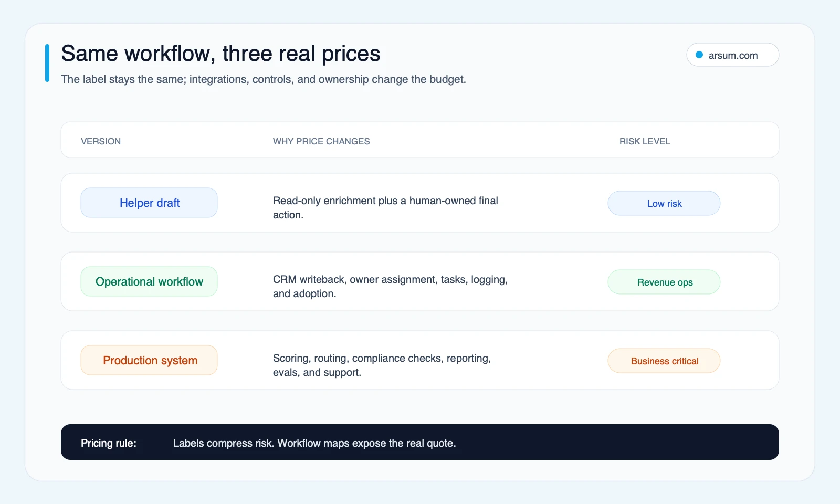This screenshot has height=504, width=840.
Task: Click the VERSION column header
Action: [101, 141]
